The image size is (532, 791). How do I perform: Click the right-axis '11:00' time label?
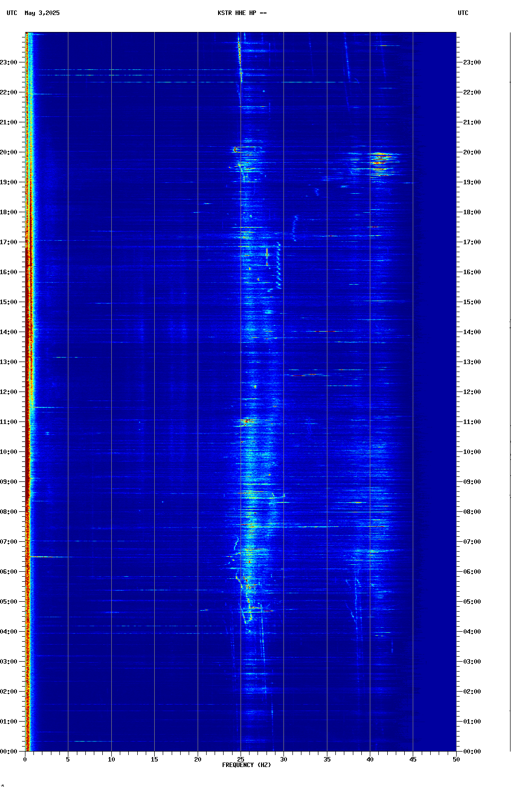472,422
